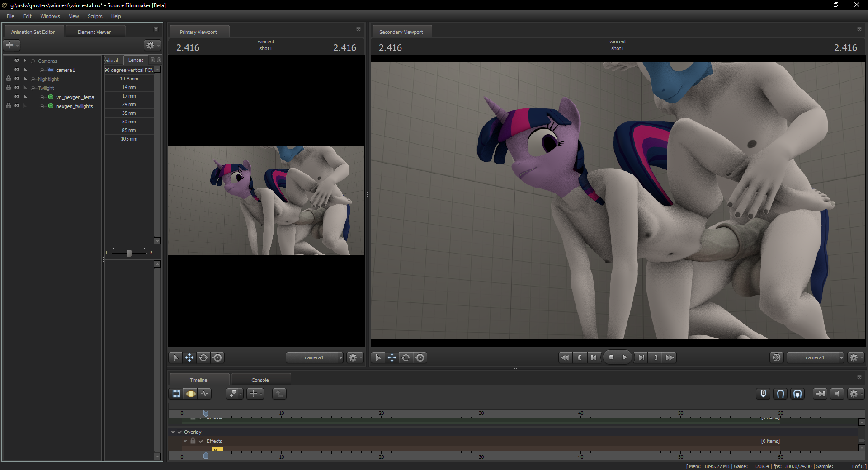Click the L-R balance slider handle
Screen dimensions: 868x470
(x=129, y=253)
